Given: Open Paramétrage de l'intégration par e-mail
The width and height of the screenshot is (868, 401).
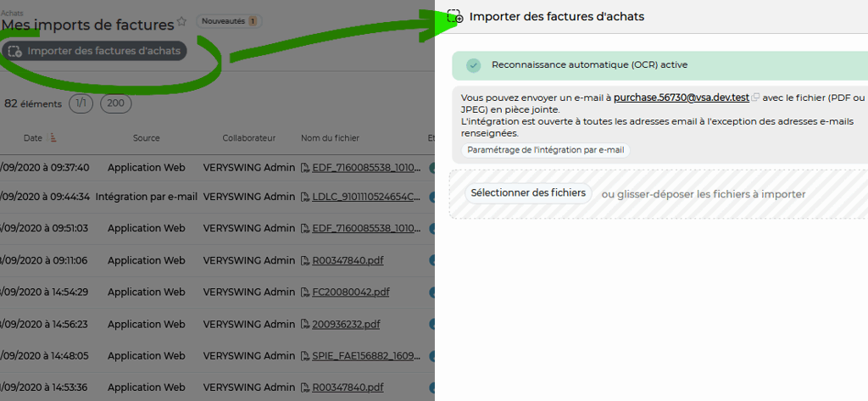Looking at the screenshot, I should (545, 150).
